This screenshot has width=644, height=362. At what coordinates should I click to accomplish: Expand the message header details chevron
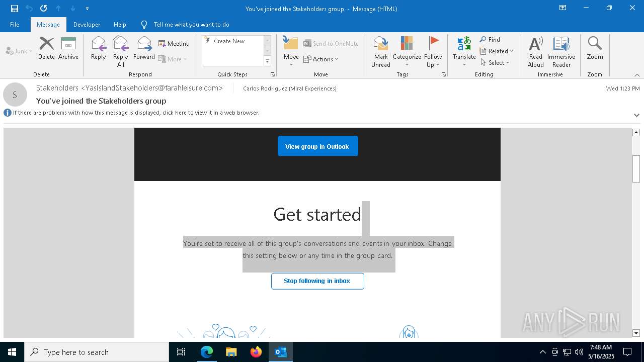tap(636, 115)
